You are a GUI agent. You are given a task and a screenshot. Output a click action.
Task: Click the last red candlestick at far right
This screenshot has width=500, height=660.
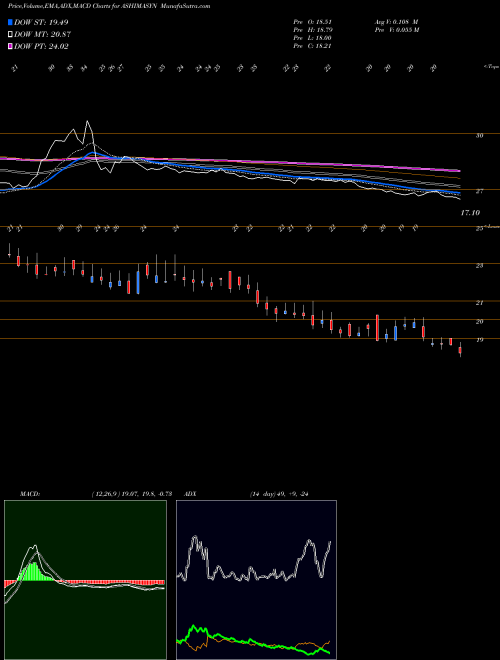click(460, 350)
